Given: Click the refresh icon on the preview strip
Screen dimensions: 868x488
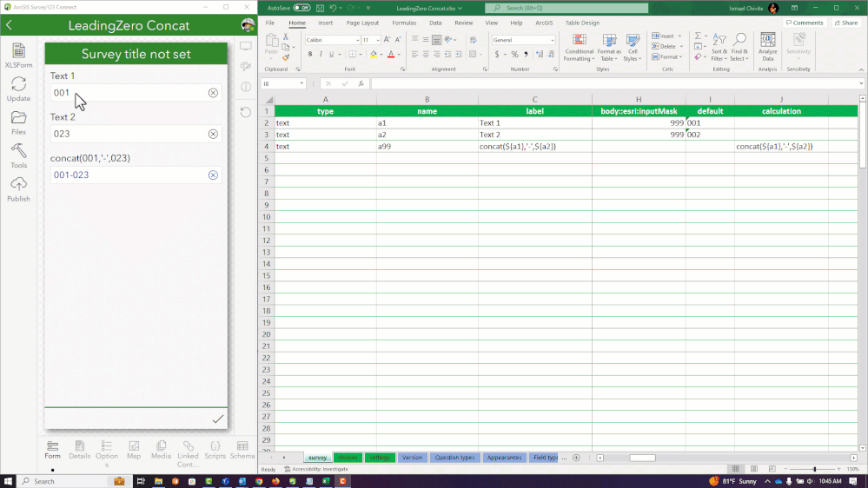Looking at the screenshot, I should click(246, 112).
